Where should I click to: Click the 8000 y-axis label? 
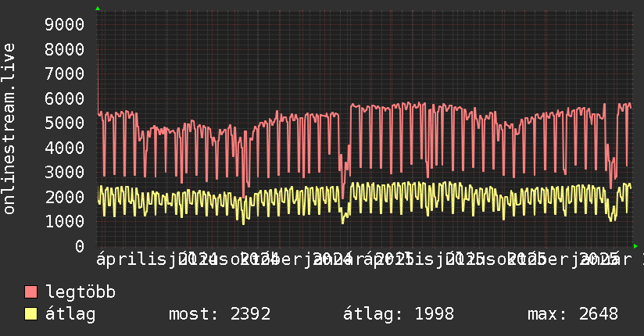coord(65,49)
